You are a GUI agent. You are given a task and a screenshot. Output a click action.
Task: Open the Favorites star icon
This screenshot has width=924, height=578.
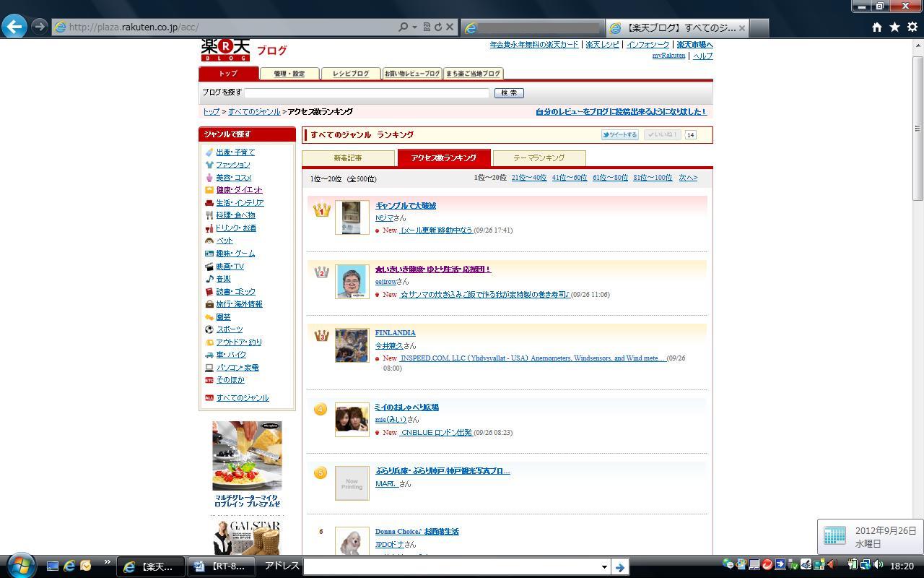click(x=894, y=27)
